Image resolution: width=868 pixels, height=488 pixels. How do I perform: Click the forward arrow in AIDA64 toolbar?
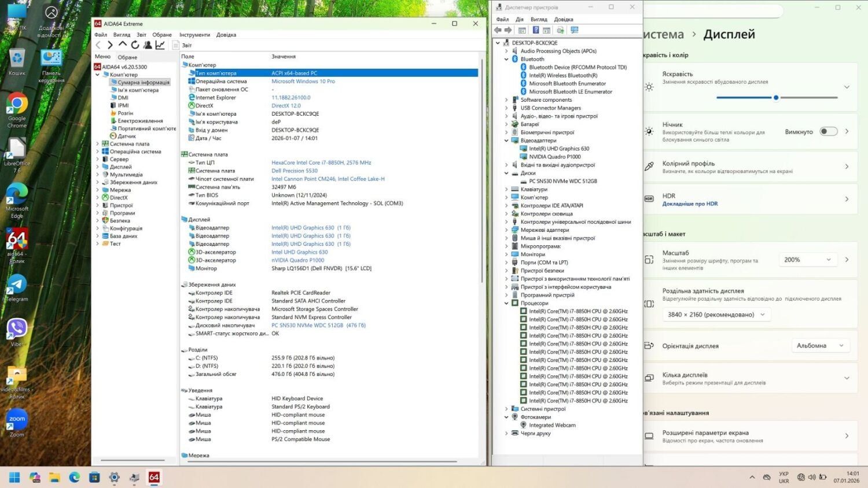click(x=110, y=45)
